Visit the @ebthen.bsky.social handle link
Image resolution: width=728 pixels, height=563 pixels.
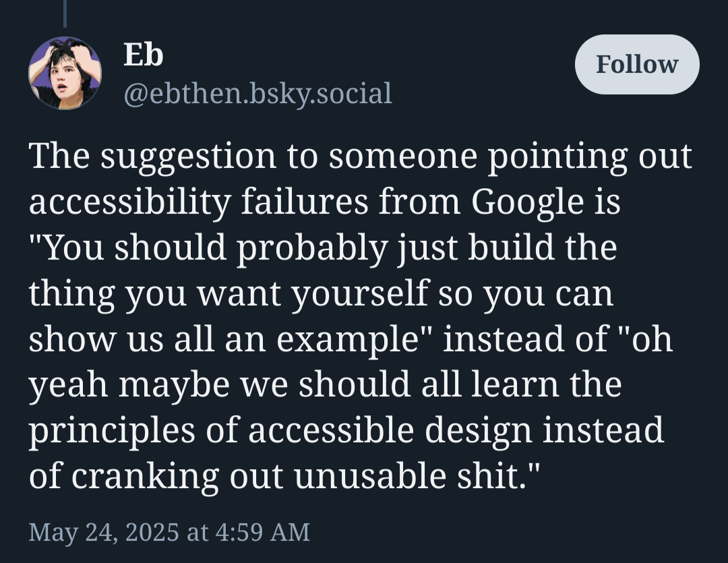pyautogui.click(x=257, y=93)
